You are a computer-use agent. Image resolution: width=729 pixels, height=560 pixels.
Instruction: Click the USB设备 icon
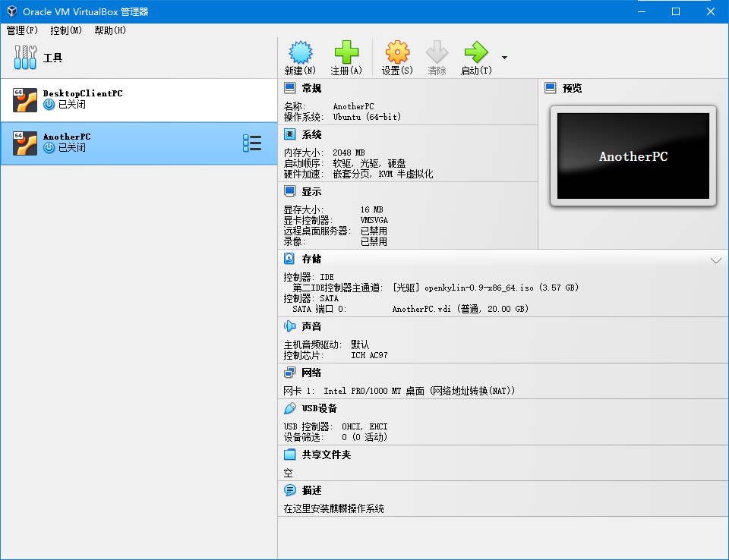289,408
